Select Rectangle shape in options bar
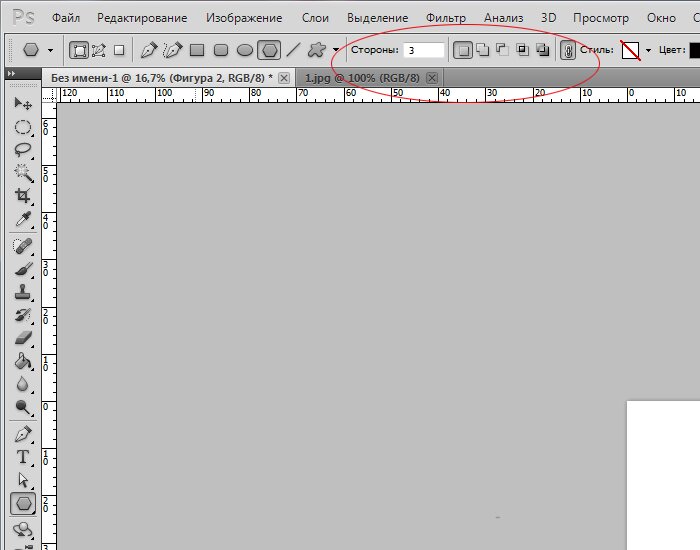 pyautogui.click(x=197, y=50)
